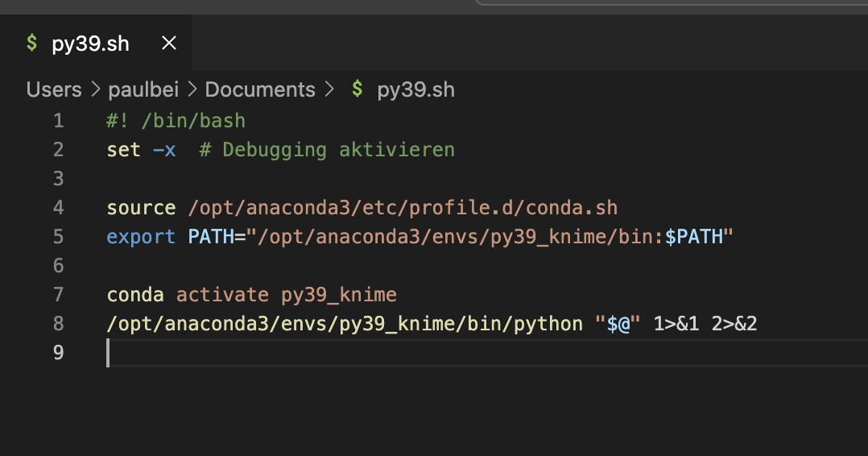The width and height of the screenshot is (868, 456).
Task: Click the "$@" argument on line 8
Action: [617, 324]
